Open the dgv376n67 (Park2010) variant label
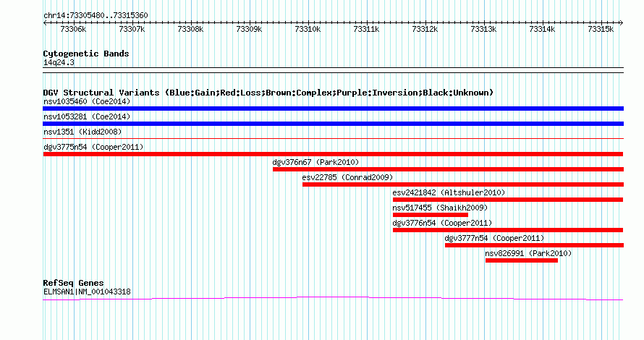The width and height of the screenshot is (644, 340). (x=315, y=162)
